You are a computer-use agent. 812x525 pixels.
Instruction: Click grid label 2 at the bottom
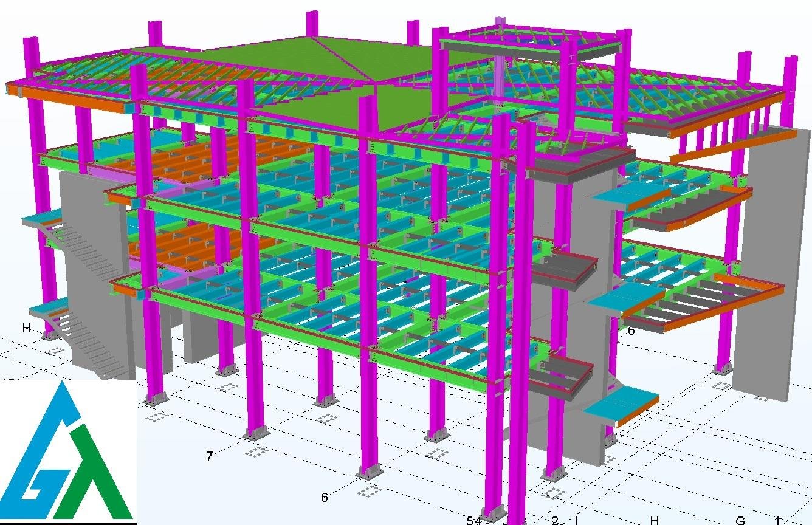pyautogui.click(x=555, y=520)
